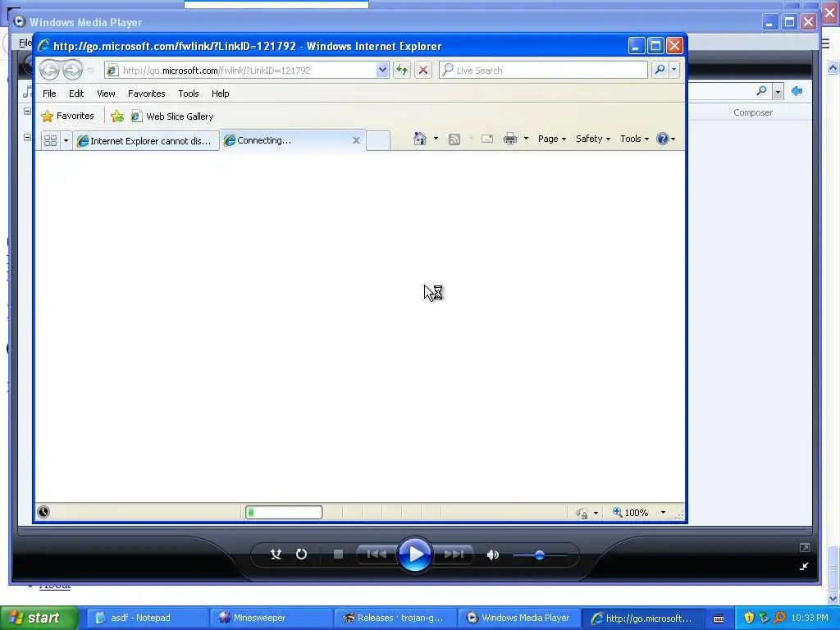Click the Live Search magnifier button
The height and width of the screenshot is (630, 840).
(660, 70)
